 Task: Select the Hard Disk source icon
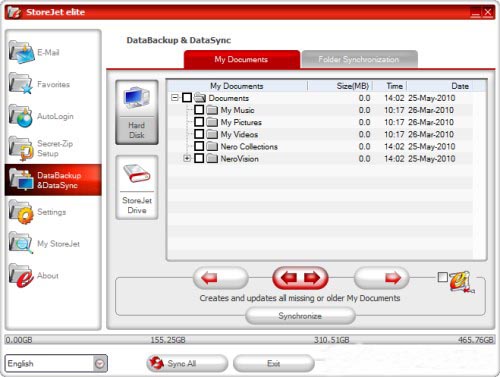click(137, 112)
